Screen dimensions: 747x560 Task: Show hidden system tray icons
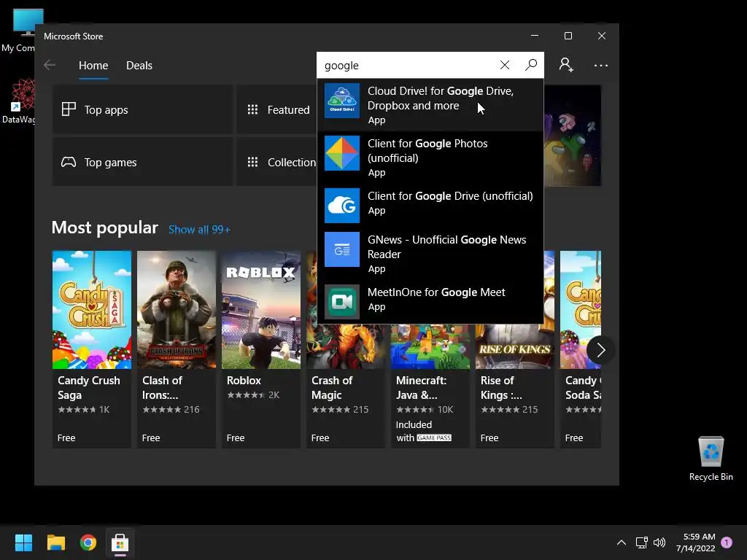(622, 542)
